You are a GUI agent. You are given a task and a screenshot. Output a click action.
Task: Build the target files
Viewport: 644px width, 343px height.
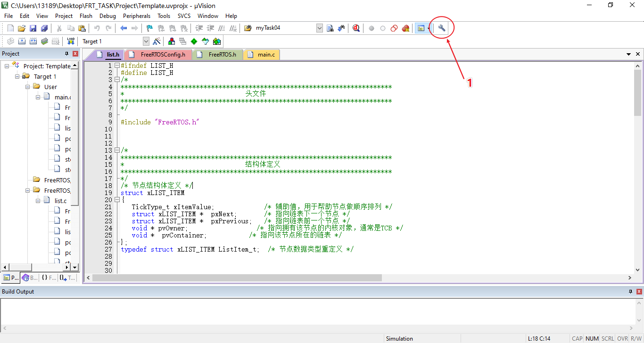tap(22, 41)
